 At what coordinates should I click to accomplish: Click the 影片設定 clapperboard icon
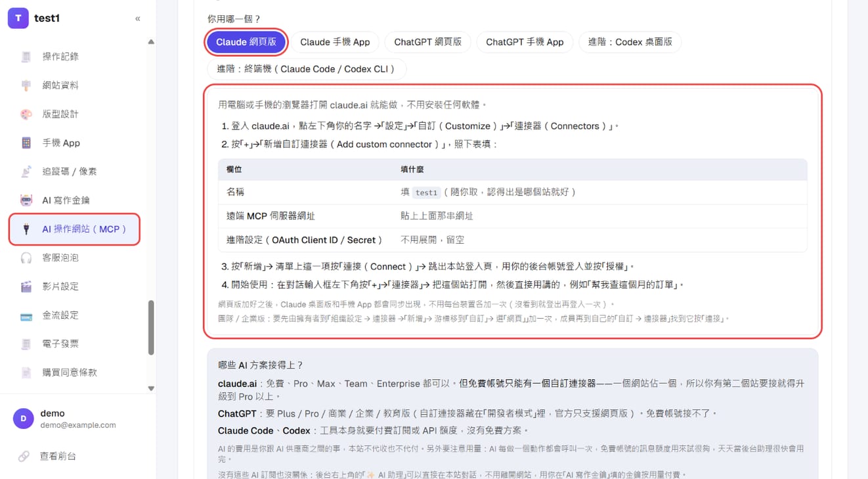point(26,286)
